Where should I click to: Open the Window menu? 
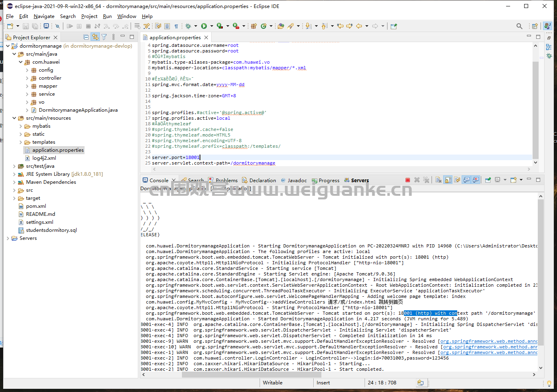coord(127,16)
